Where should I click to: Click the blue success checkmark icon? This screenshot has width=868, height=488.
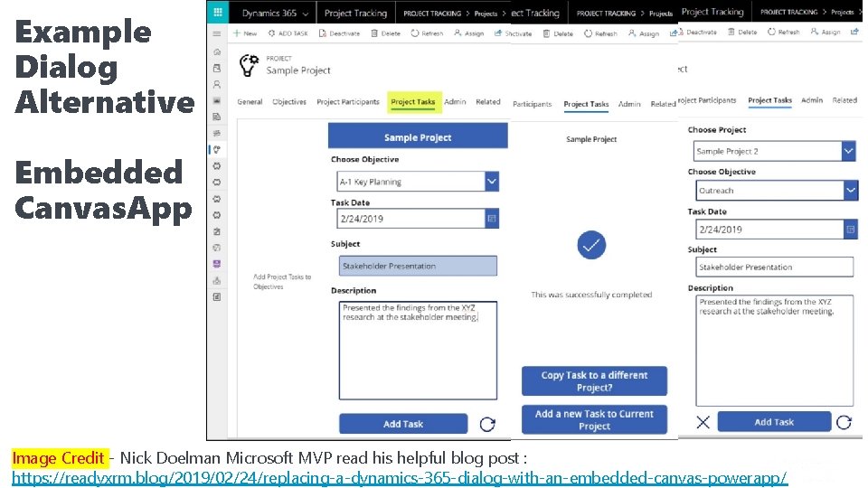pos(591,245)
